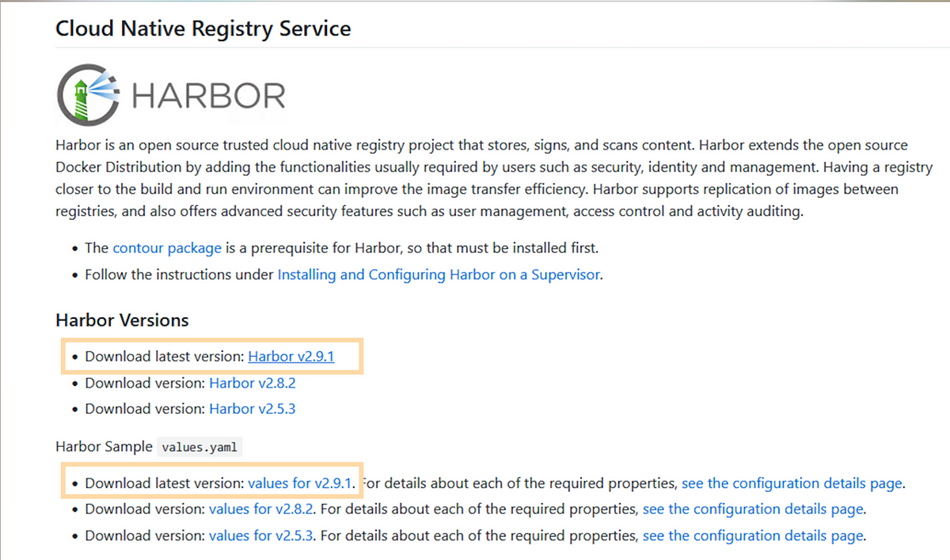Download values for v2.5.3 sample
This screenshot has width=950, height=560.
[261, 535]
